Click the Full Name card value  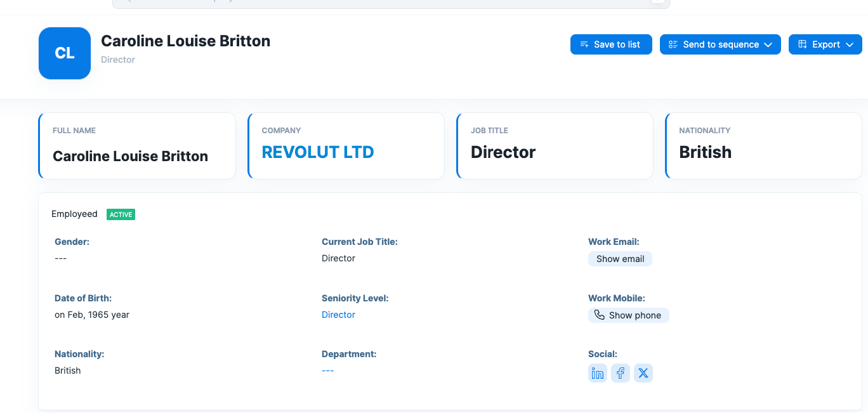point(130,156)
